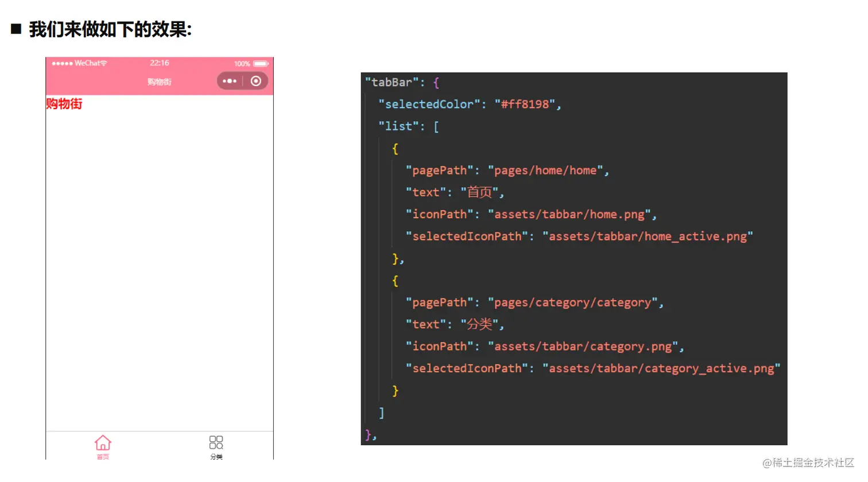
Task: Select the 首页 tab label
Action: coord(103,457)
